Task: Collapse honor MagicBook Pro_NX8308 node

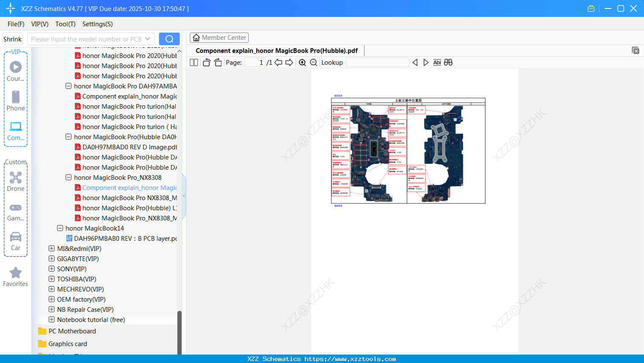Action: pos(69,177)
